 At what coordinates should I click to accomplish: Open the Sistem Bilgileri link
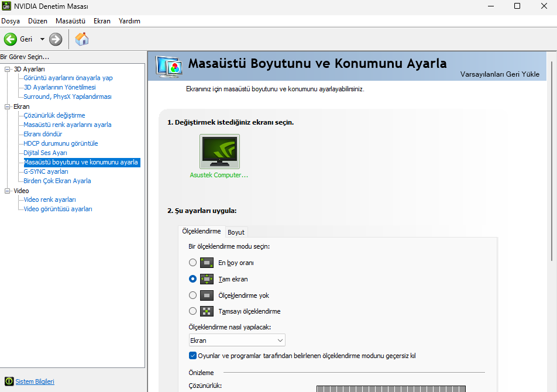35,381
